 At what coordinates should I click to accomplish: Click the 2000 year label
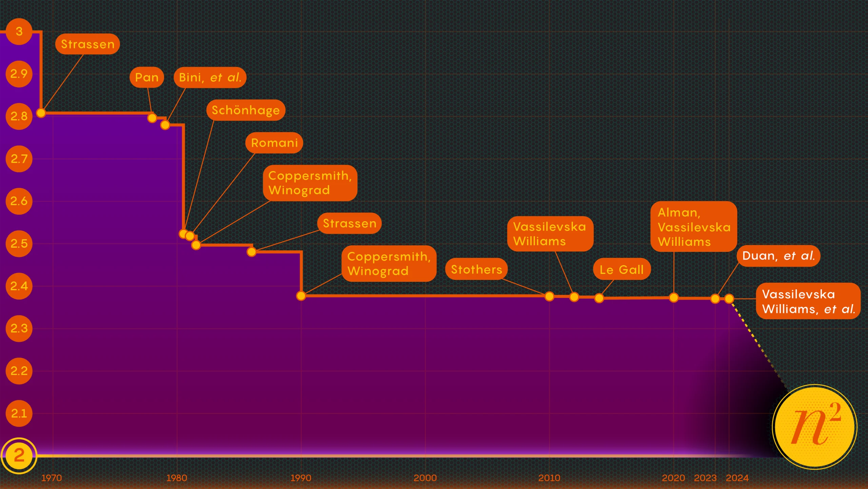coord(425,478)
